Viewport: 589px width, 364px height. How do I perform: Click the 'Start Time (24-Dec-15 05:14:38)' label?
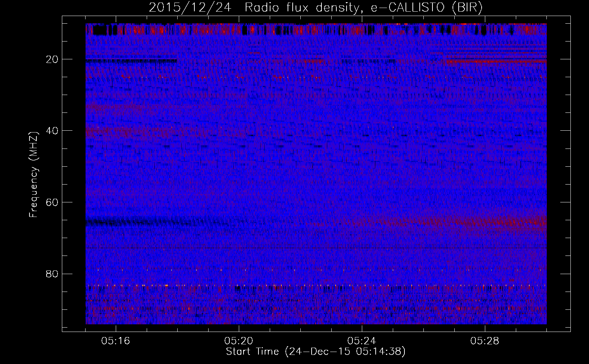pos(316,352)
